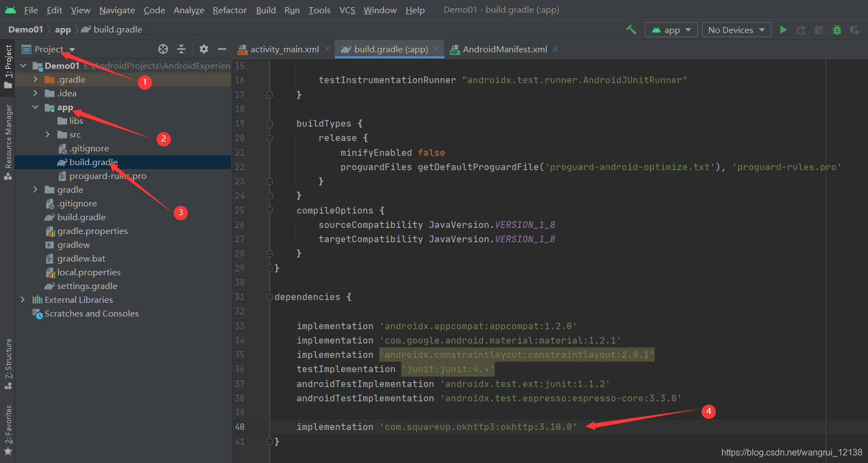Click the Collapse All icon in Project panel

181,49
